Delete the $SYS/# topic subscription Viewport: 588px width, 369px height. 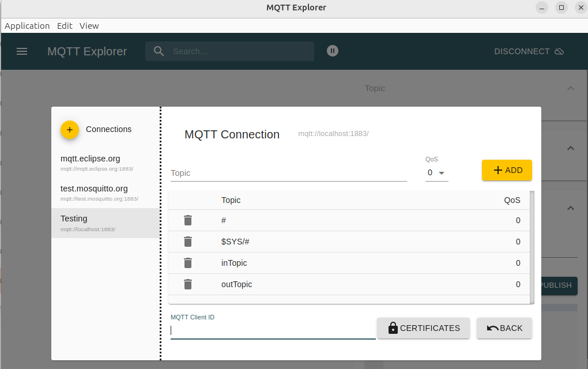click(187, 242)
